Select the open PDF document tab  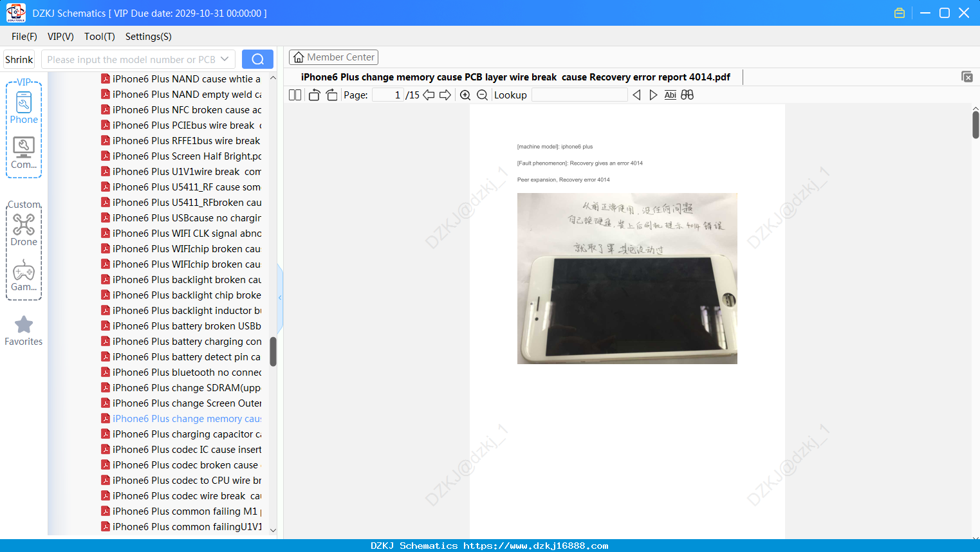pyautogui.click(x=515, y=77)
